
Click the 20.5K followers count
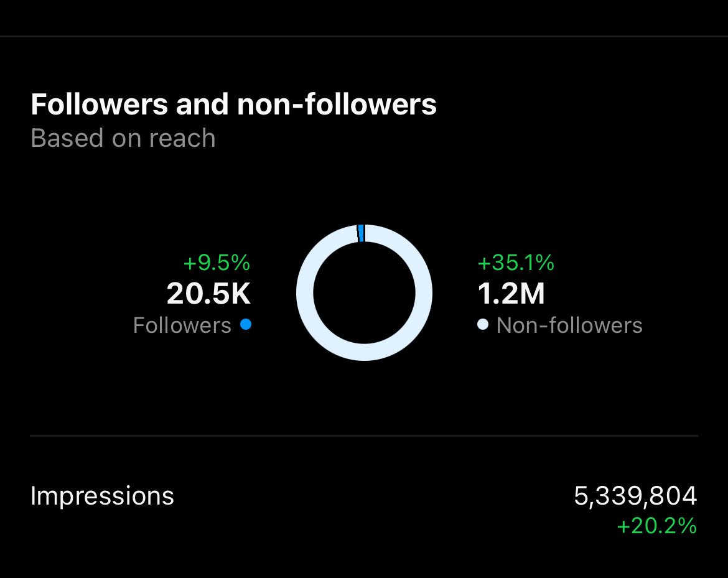pos(208,294)
